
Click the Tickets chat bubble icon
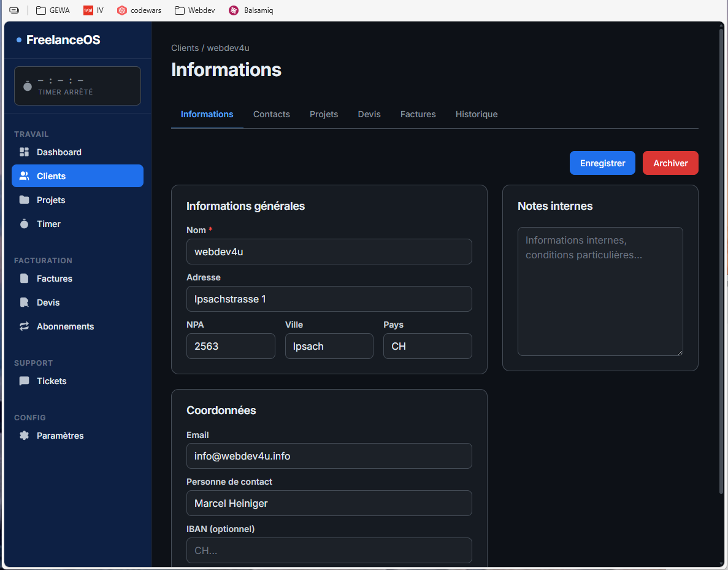(x=25, y=381)
